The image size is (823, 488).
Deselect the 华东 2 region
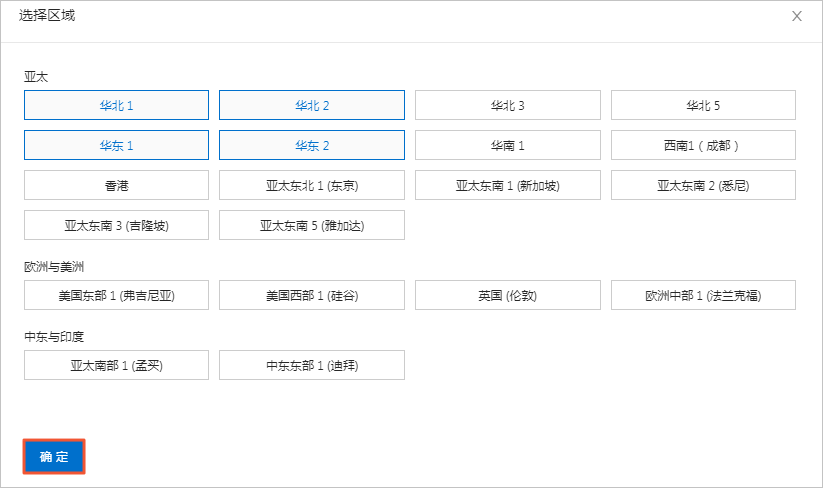312,145
